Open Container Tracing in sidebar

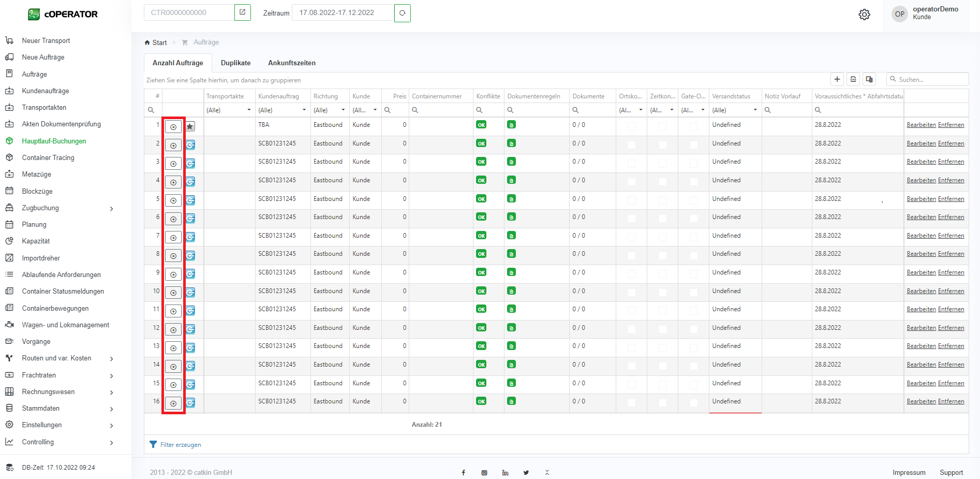point(48,157)
